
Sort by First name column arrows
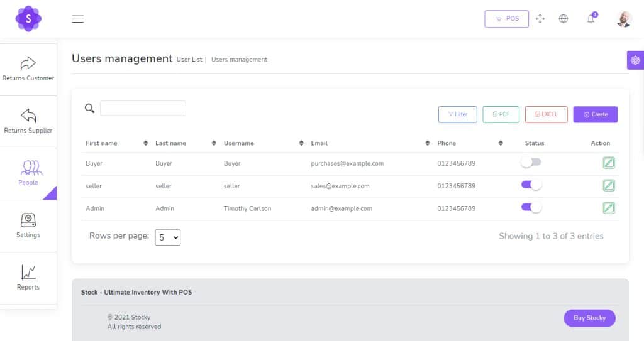(x=146, y=143)
